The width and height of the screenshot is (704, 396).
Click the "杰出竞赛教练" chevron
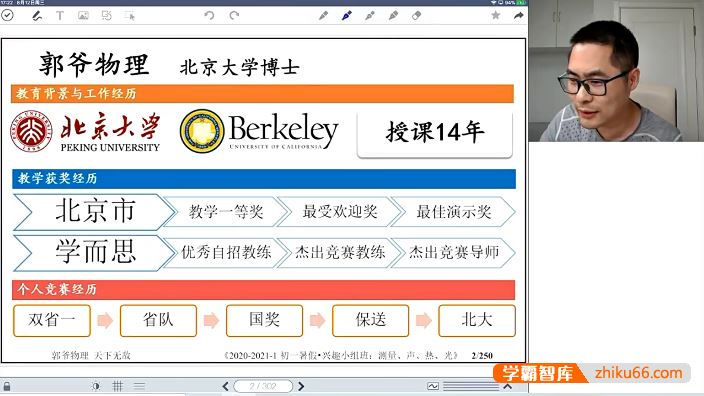(x=339, y=252)
